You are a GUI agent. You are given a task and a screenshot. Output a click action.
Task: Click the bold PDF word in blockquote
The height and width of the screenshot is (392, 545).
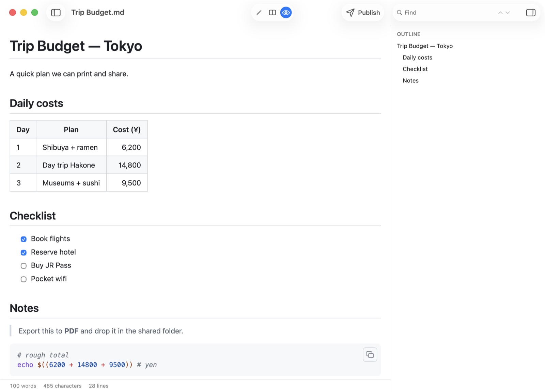click(72, 331)
